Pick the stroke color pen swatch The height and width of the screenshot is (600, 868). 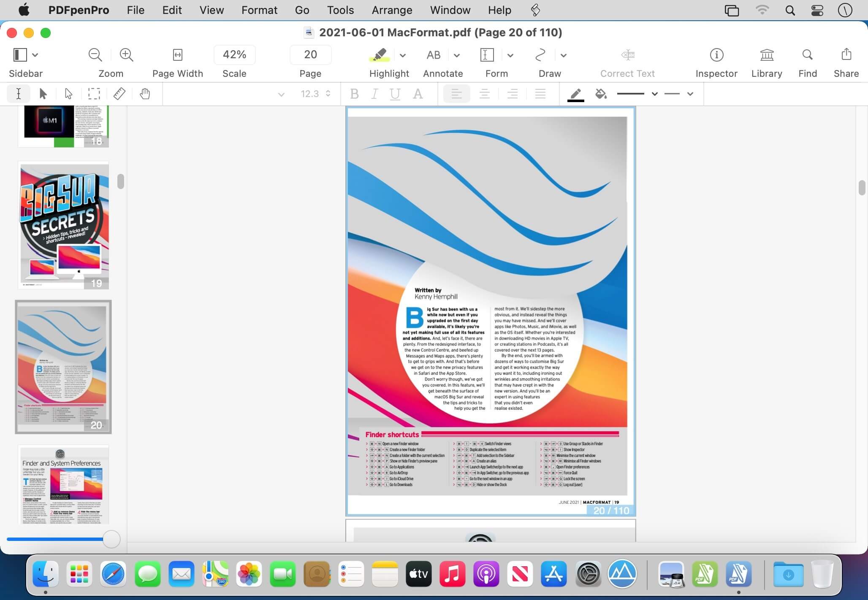click(576, 94)
